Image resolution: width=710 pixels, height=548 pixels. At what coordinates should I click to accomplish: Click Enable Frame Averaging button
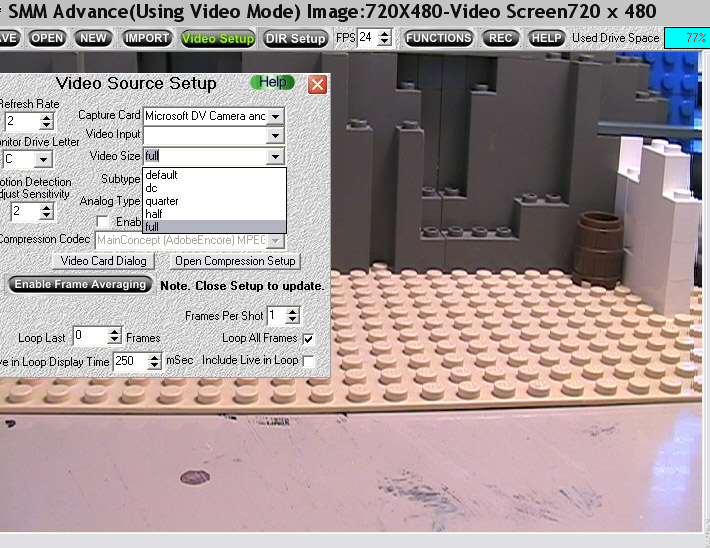pyautogui.click(x=80, y=284)
